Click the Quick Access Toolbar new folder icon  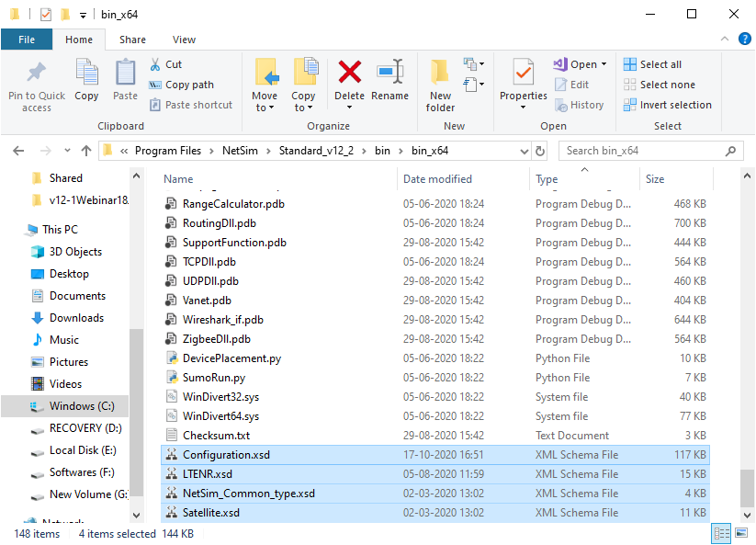pyautogui.click(x=65, y=15)
